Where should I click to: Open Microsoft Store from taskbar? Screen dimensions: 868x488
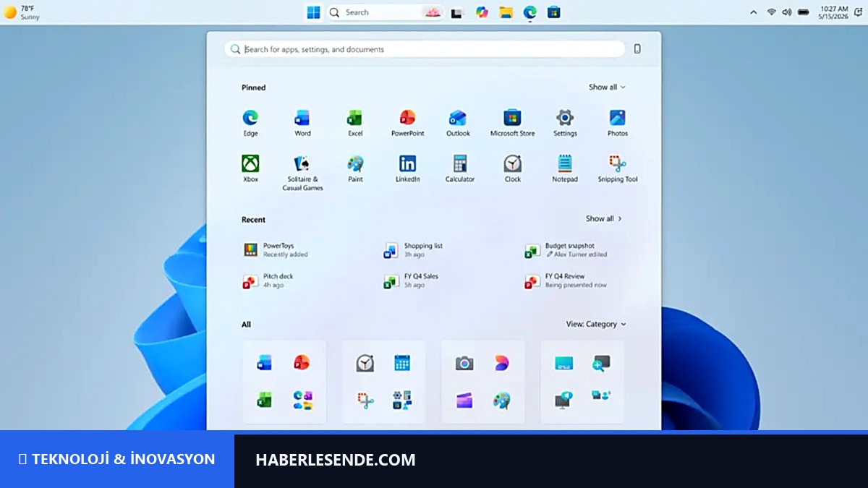click(x=554, y=12)
